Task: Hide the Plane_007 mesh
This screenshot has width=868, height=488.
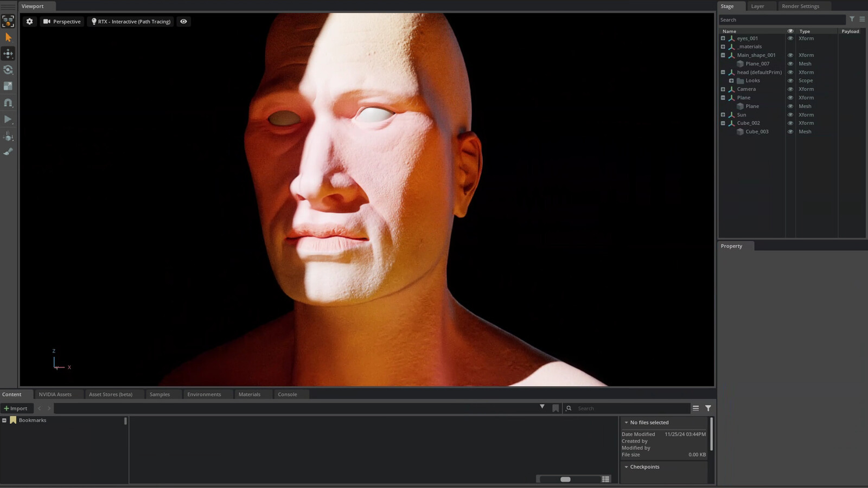Action: (790, 64)
